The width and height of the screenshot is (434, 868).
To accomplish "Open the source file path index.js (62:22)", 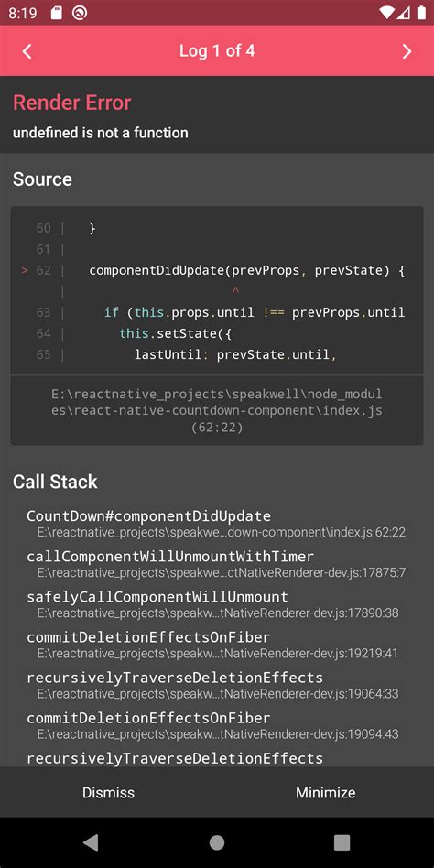I will tap(217, 411).
